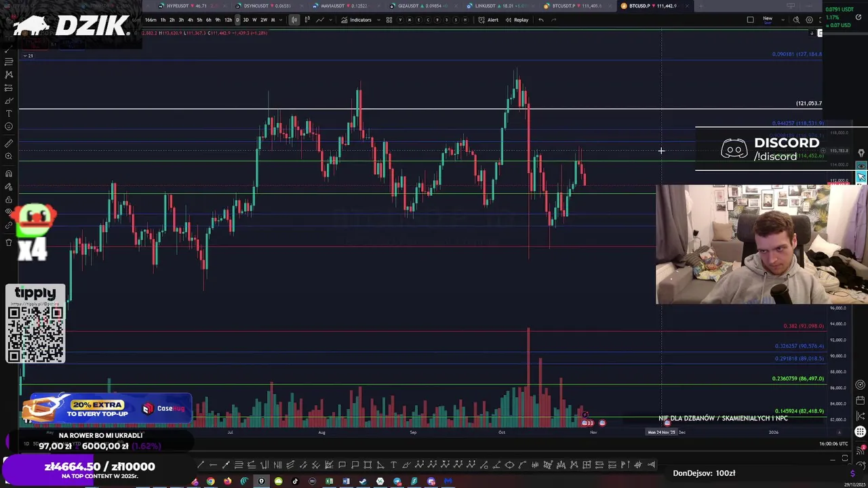This screenshot has width=868, height=488.
Task: Redo the chart action
Action: tap(553, 20)
